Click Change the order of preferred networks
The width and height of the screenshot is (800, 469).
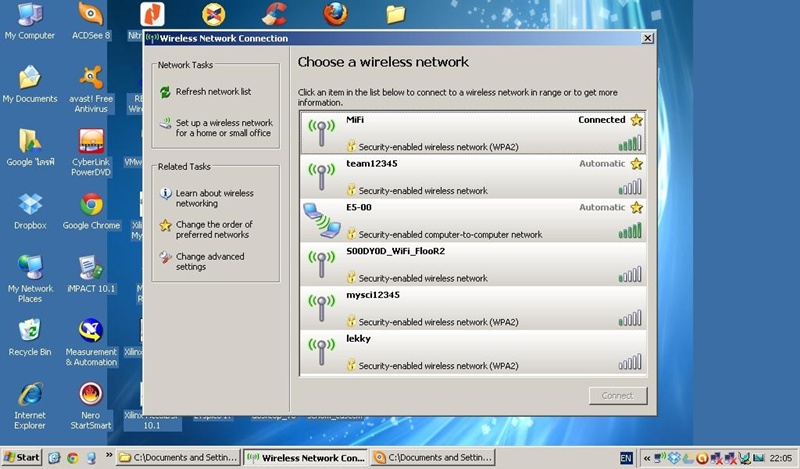click(x=214, y=230)
